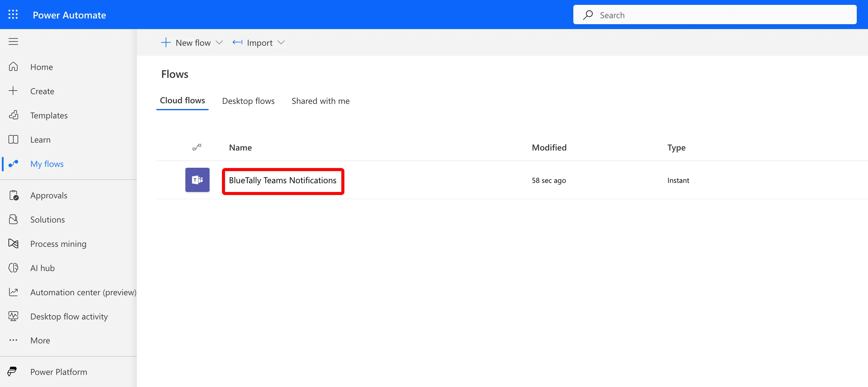The image size is (868, 387).
Task: Click the flow type column header icon
Action: click(x=197, y=147)
